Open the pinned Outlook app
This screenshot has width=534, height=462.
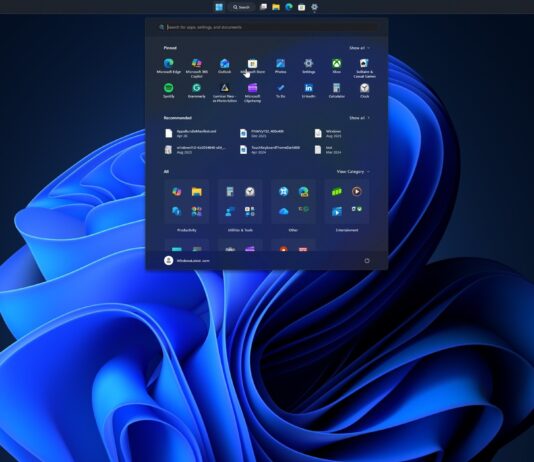tap(224, 66)
